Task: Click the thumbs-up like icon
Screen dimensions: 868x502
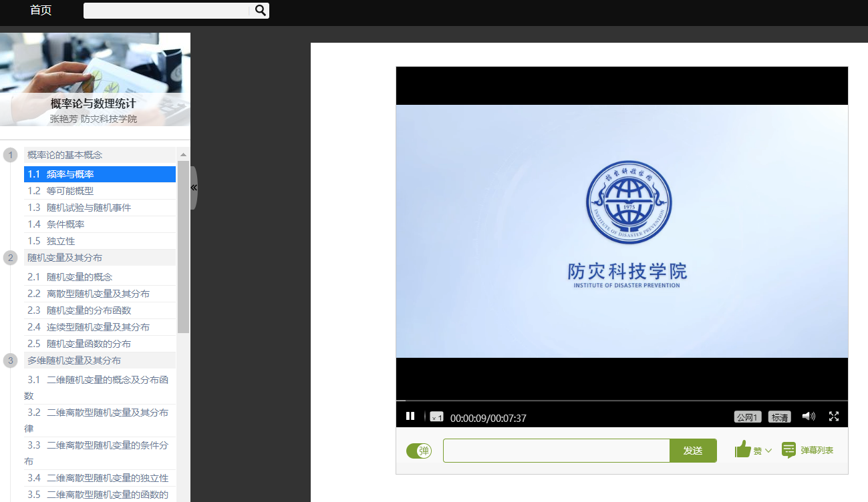Action: click(x=743, y=449)
